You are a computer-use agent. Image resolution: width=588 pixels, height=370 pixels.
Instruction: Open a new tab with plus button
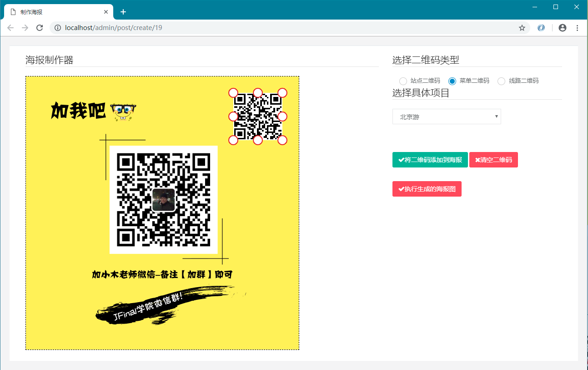click(x=123, y=12)
